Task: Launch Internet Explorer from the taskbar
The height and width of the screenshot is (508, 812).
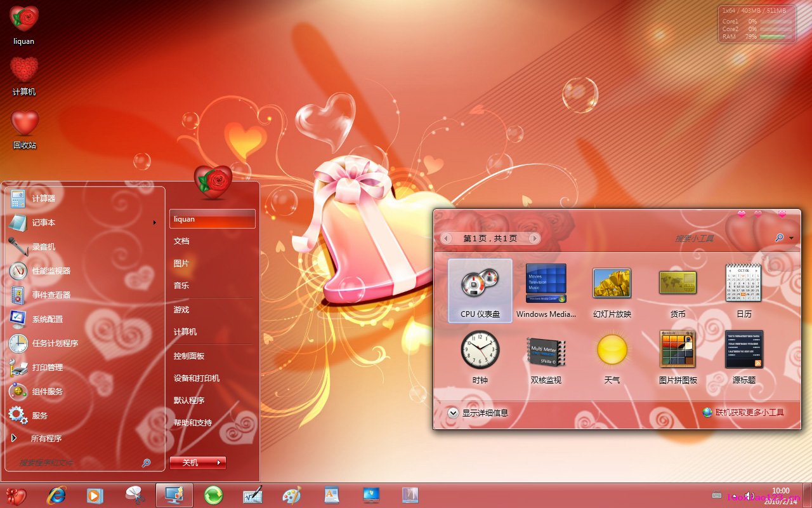Action: point(56,495)
